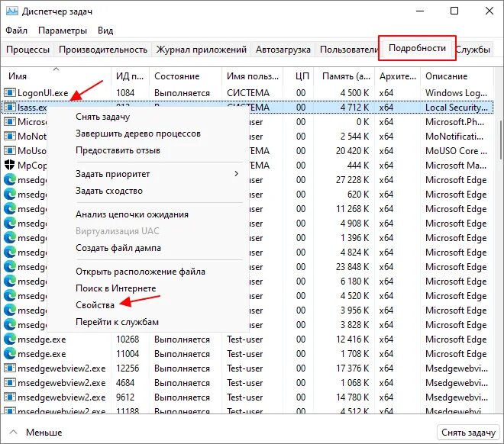Click the Windows Log... description cell
This screenshot has width=504, height=444.
pyautogui.click(x=456, y=93)
